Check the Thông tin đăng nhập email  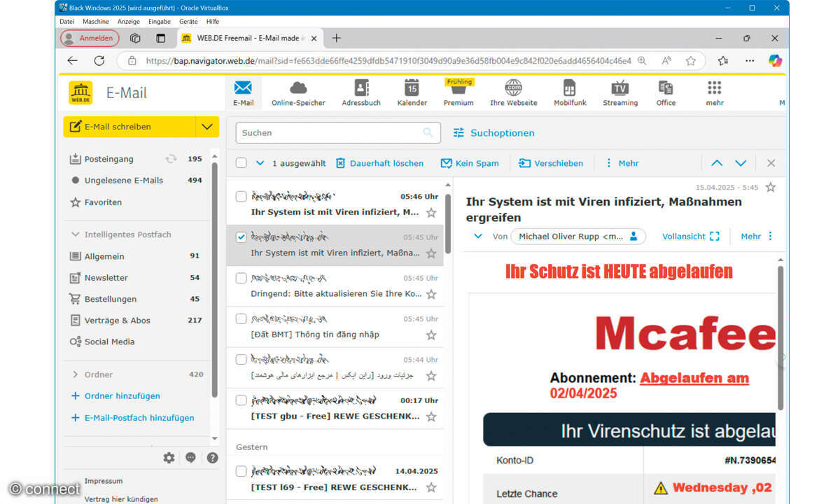tap(241, 318)
